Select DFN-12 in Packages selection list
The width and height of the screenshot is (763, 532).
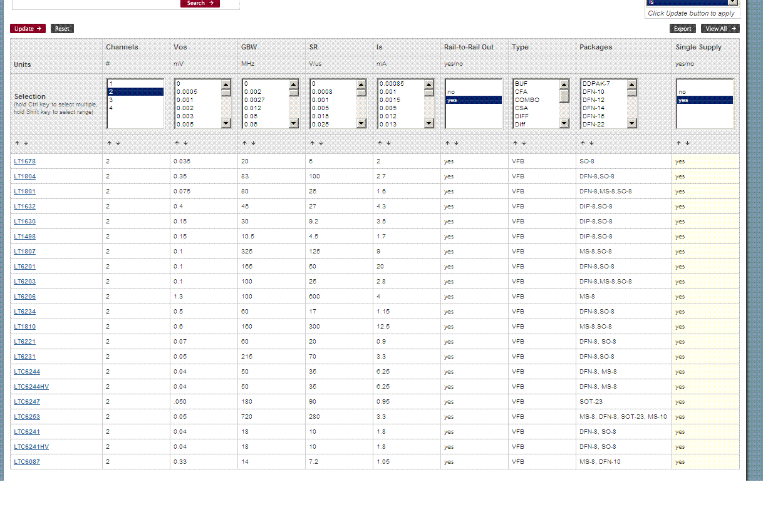click(604, 100)
